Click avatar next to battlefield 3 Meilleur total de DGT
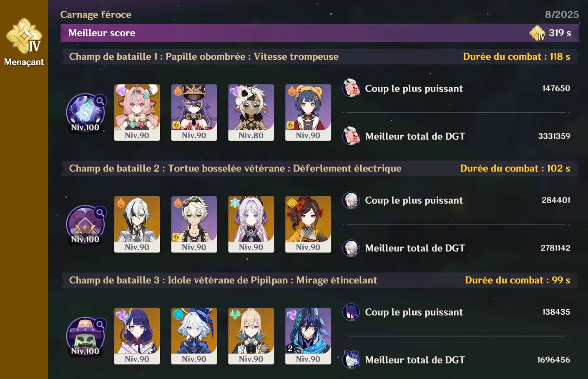588x379 pixels. [x=351, y=359]
